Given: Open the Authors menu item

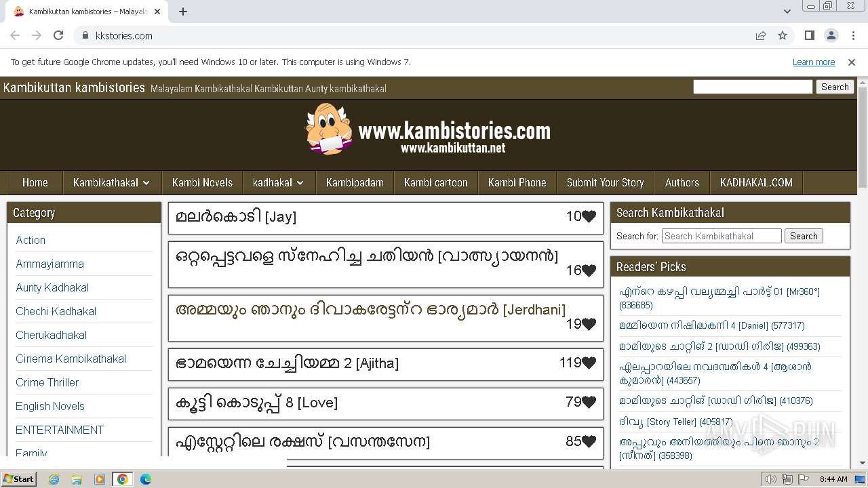Looking at the screenshot, I should [x=682, y=182].
